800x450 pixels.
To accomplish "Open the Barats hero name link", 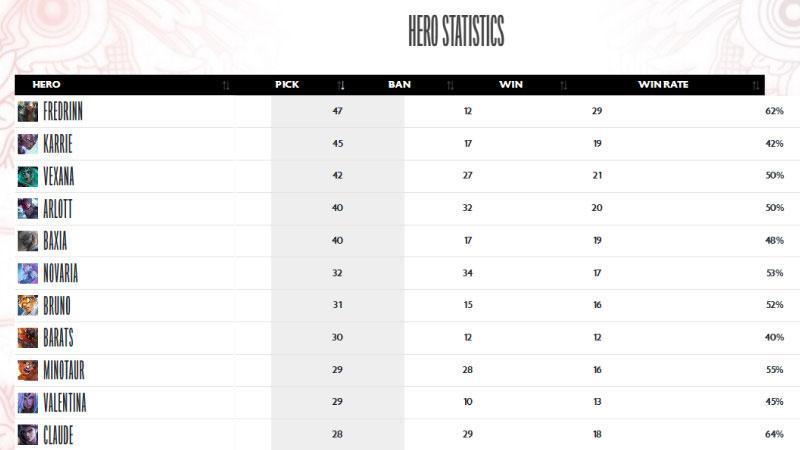I will pos(58,338).
